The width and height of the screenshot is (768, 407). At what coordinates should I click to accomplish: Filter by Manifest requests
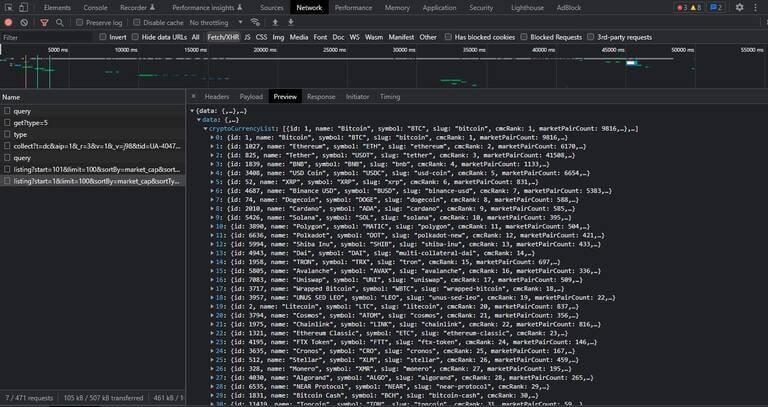pyautogui.click(x=401, y=37)
